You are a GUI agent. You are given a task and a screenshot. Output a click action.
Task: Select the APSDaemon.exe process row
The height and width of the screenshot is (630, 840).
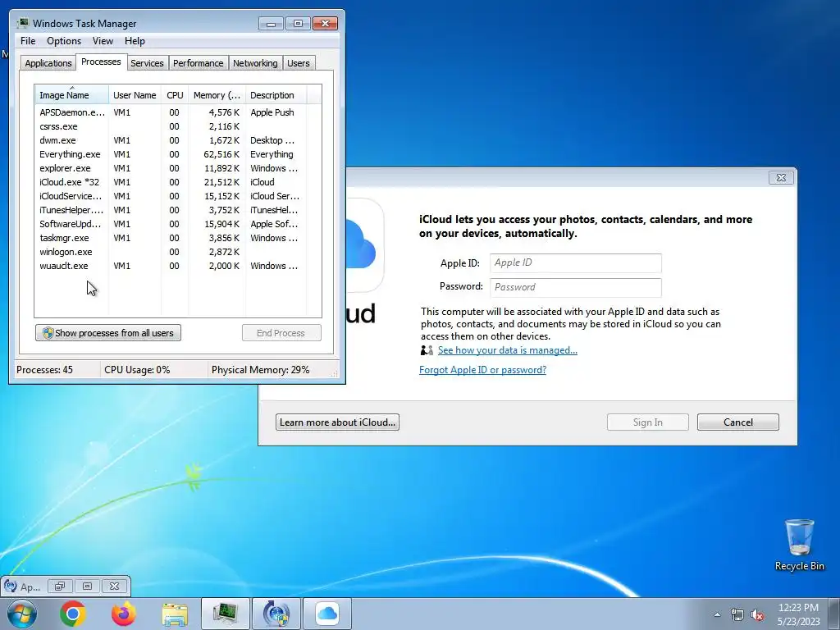(178, 112)
